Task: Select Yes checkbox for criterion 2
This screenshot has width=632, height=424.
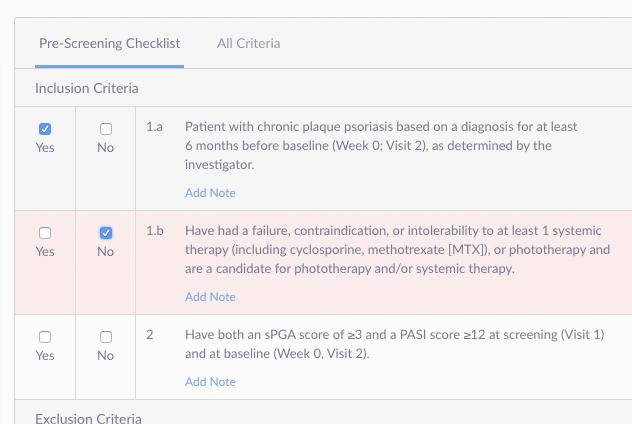Action: [x=45, y=337]
